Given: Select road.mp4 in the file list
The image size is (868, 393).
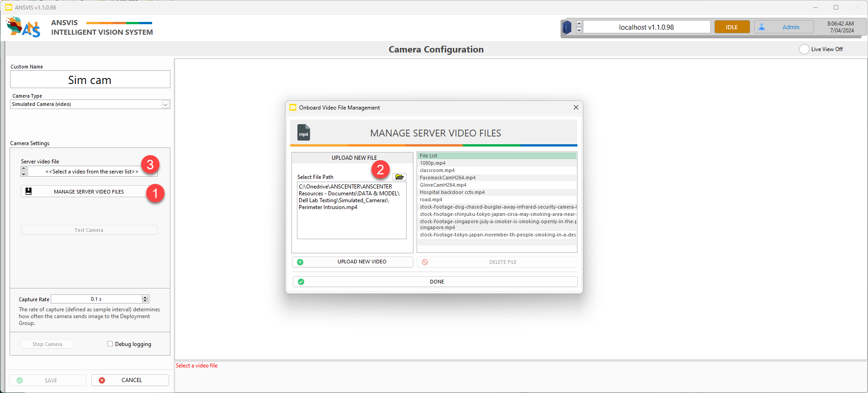Looking at the screenshot, I should pyautogui.click(x=431, y=199).
